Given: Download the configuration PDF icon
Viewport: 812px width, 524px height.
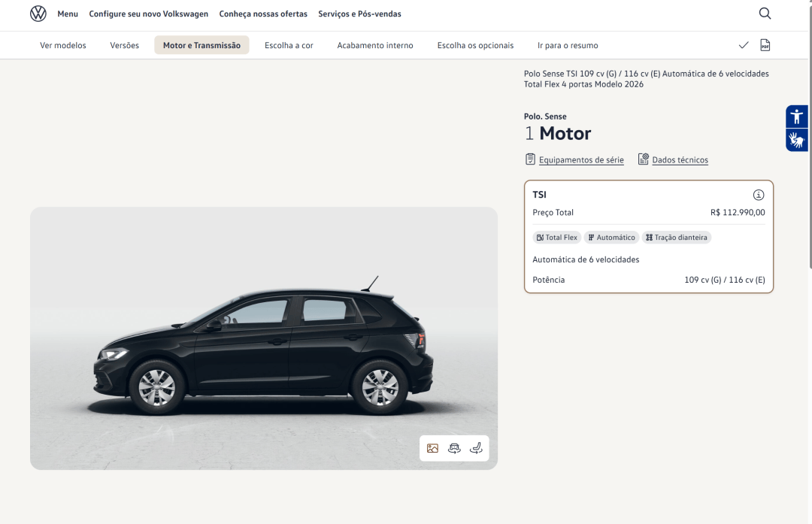Looking at the screenshot, I should point(765,45).
